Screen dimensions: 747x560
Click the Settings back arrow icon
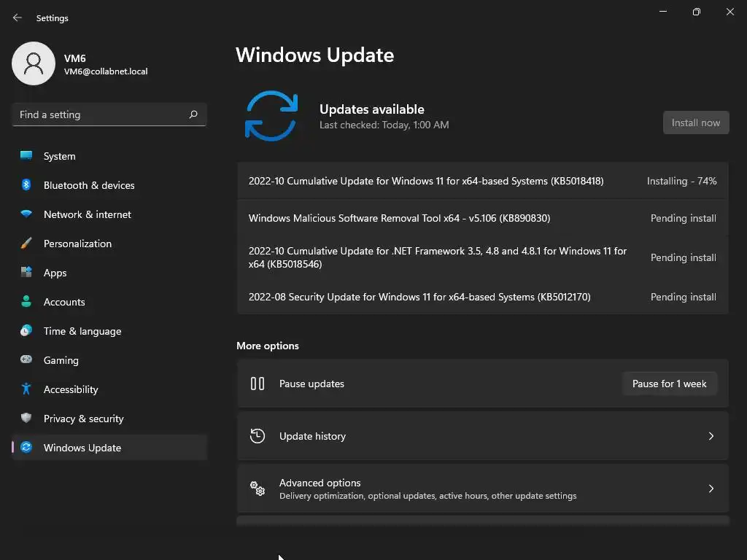pyautogui.click(x=18, y=18)
